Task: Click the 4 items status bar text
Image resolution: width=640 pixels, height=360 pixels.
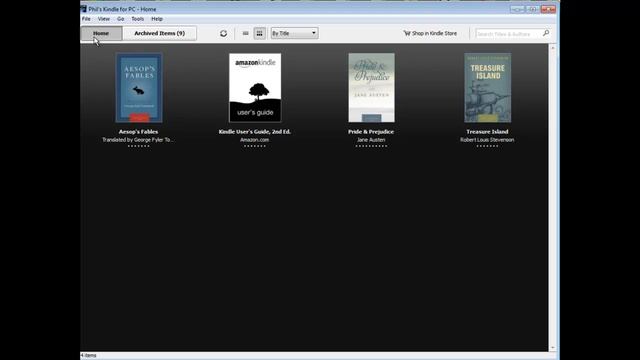Action: click(x=89, y=356)
